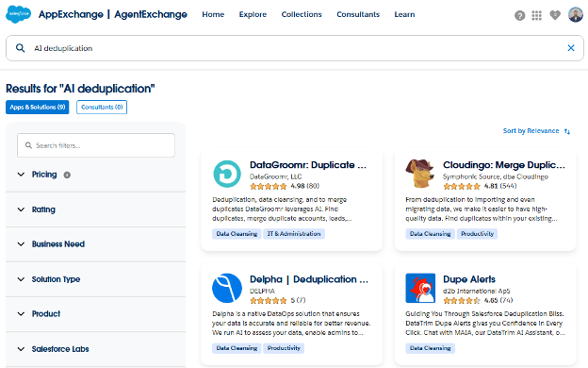Open the app launcher grid icon

tap(536, 15)
